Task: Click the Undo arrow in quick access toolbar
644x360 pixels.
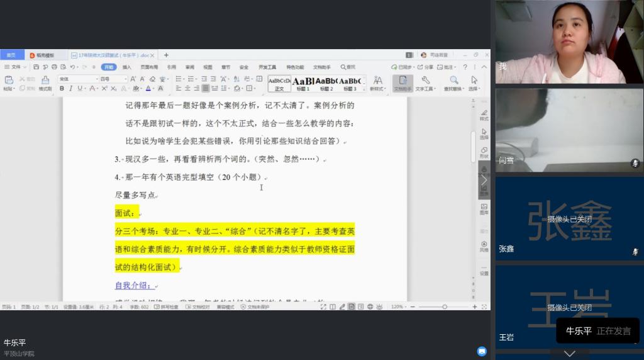Action: (72, 67)
